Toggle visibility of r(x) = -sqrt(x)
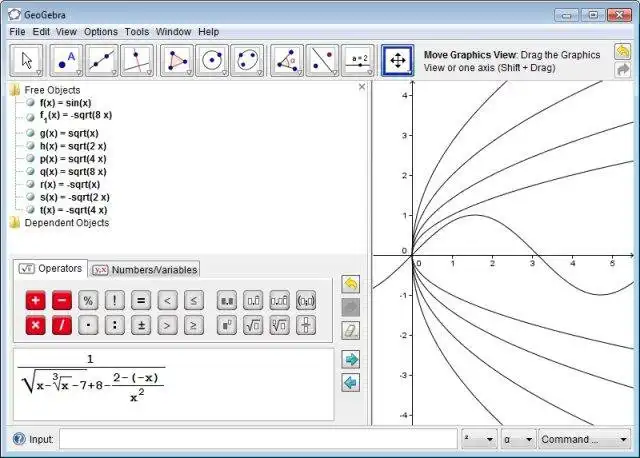Screen dimensions: 640x458 click(x=30, y=184)
